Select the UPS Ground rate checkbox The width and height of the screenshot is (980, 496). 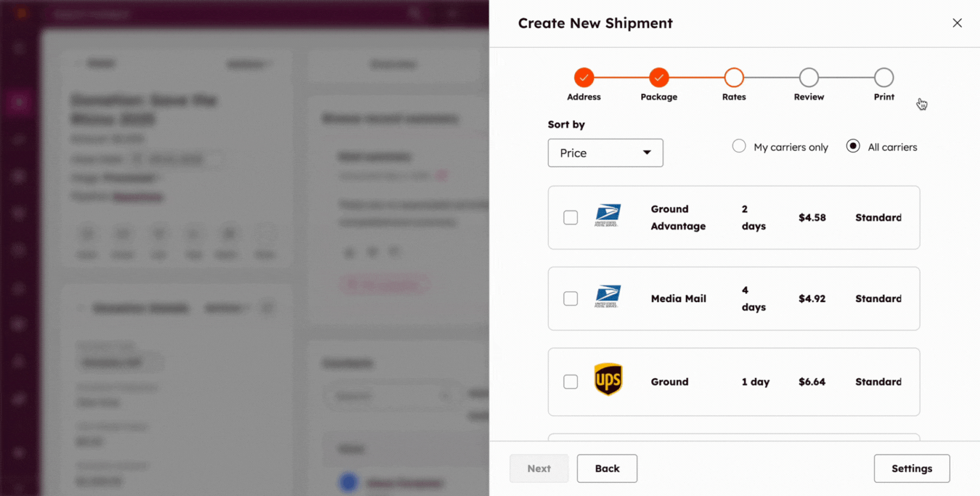tap(571, 382)
